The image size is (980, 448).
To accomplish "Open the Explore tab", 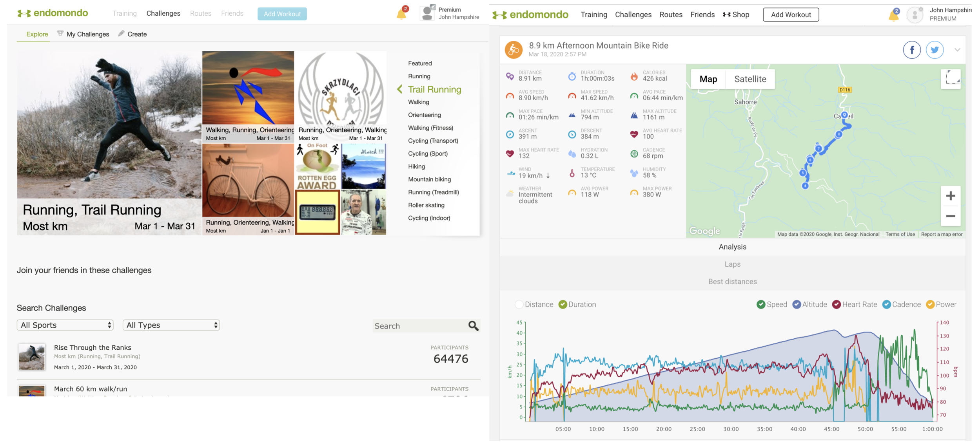I will [x=37, y=34].
